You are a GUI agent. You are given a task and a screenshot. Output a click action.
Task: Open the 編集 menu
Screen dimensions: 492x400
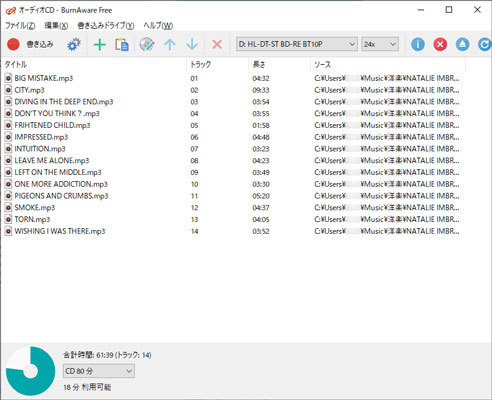coord(56,25)
